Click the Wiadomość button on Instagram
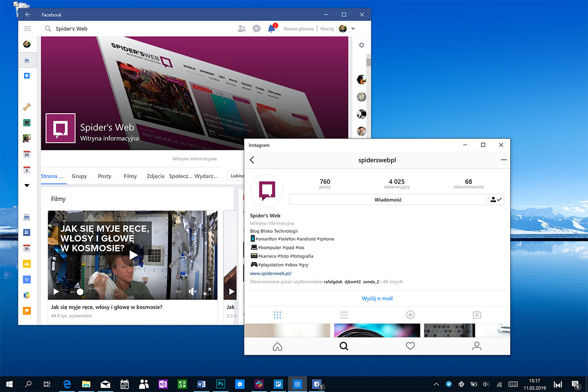The height and width of the screenshot is (392, 588). tap(388, 199)
